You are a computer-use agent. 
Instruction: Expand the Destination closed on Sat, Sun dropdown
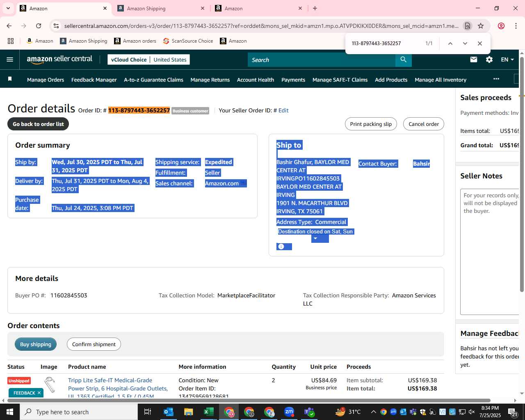315,238
